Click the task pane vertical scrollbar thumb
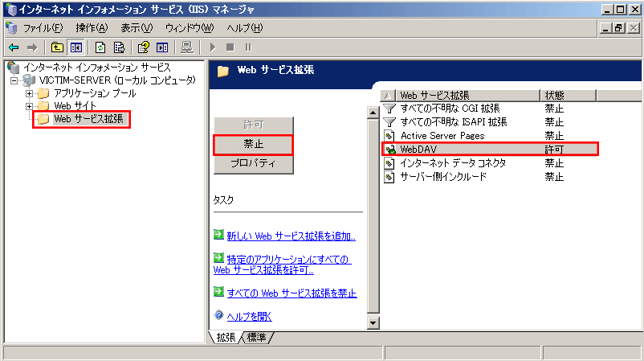This screenshot has height=361, width=644. pos(373,216)
